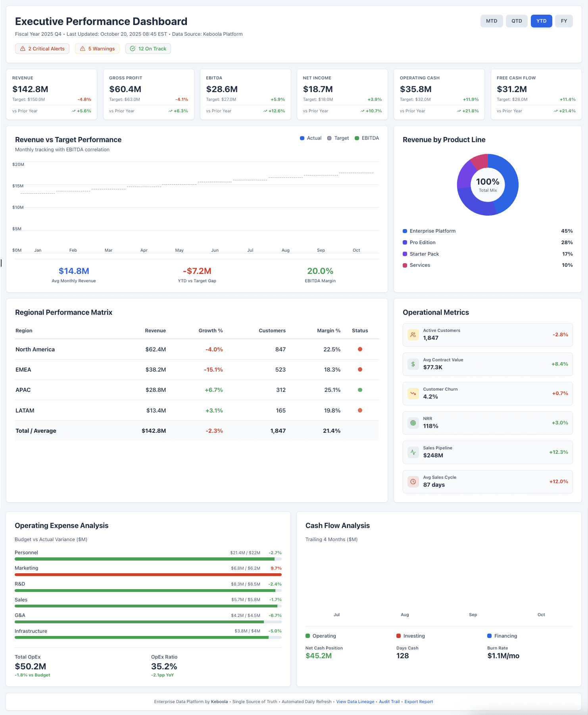The image size is (588, 715).
Task: Click the red Marketing expense progress bar
Action: 148,574
